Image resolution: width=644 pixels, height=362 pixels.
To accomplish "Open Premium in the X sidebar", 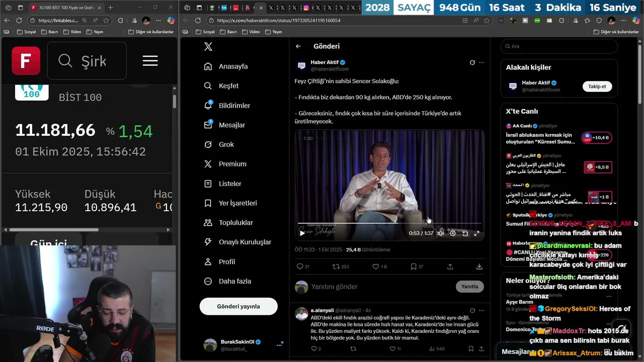I will click(x=225, y=164).
